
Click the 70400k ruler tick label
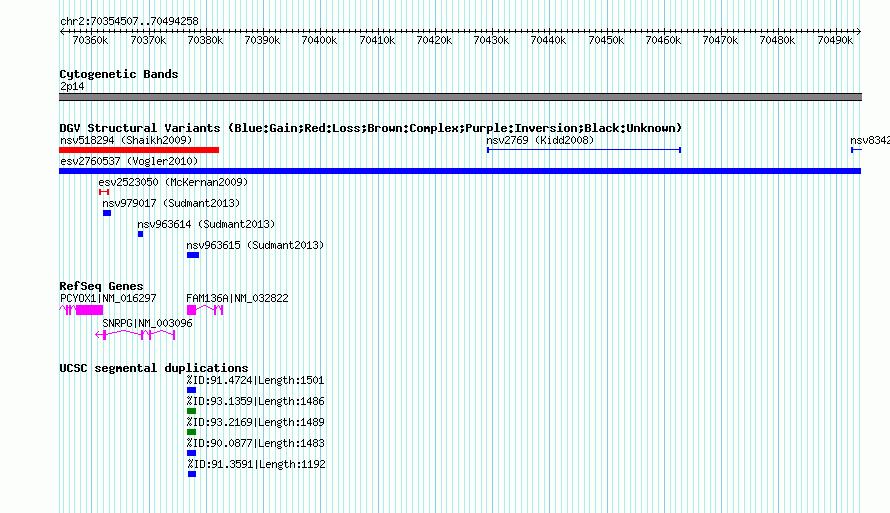pyautogui.click(x=319, y=40)
